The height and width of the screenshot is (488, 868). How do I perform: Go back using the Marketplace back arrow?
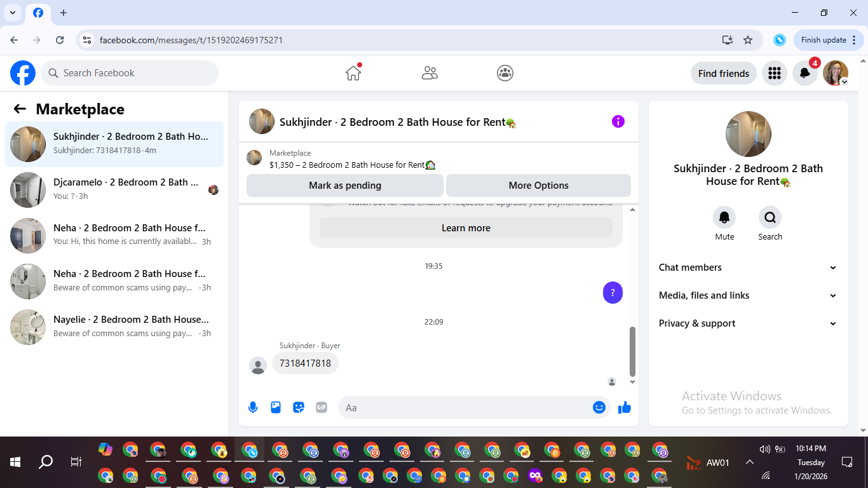(x=20, y=109)
